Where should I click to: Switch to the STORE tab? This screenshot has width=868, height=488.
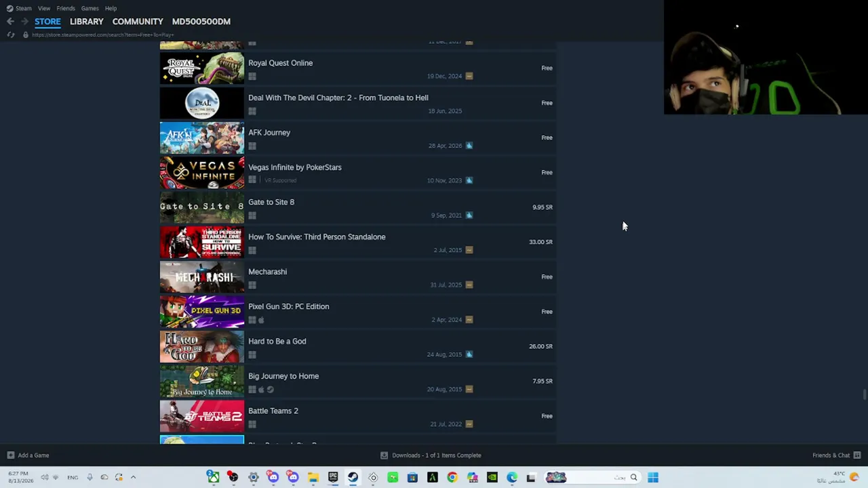coord(47,22)
